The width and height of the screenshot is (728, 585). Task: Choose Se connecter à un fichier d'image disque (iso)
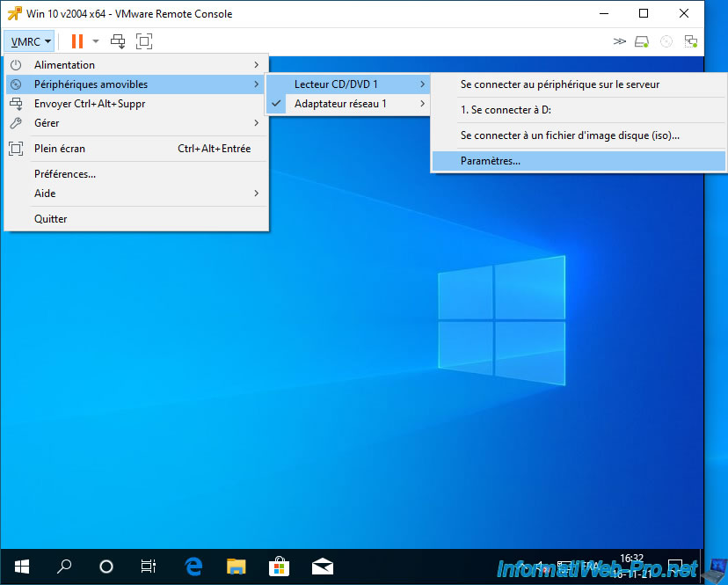tap(579, 135)
